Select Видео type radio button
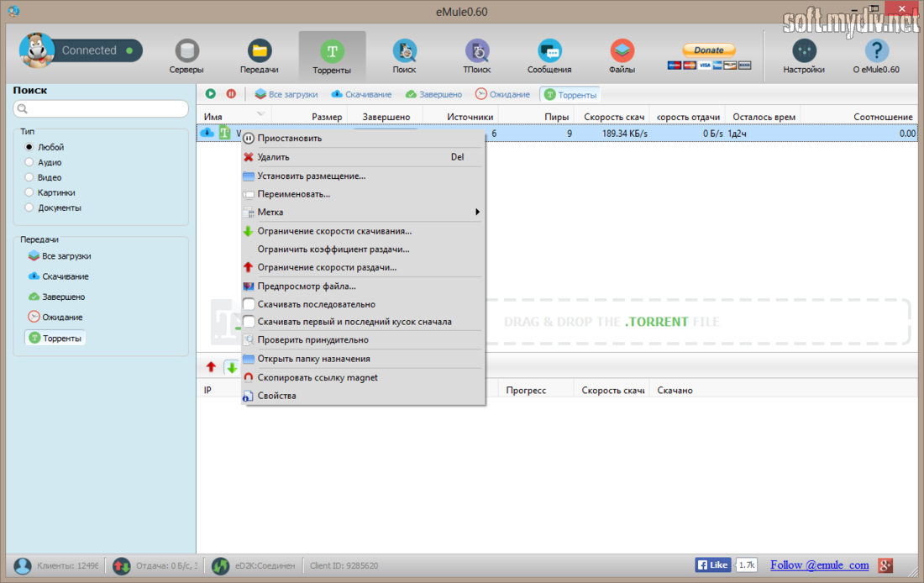Image resolution: width=924 pixels, height=583 pixels. pos(29,177)
